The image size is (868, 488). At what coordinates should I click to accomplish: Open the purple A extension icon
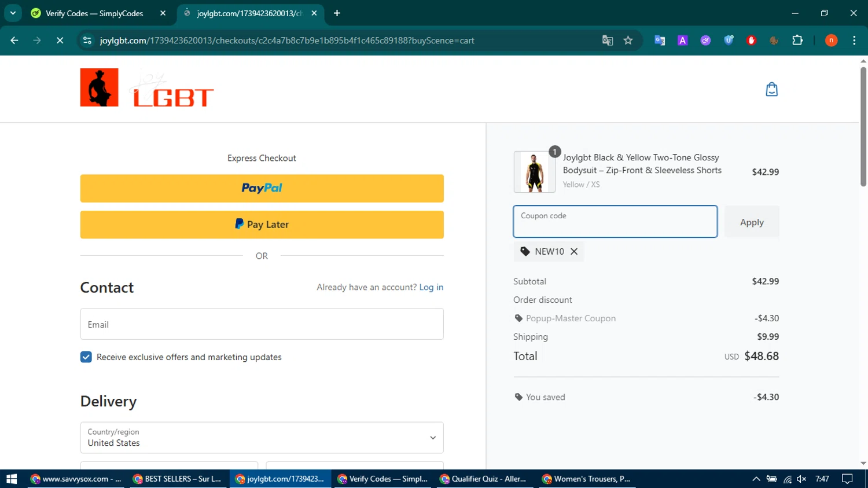(682, 41)
